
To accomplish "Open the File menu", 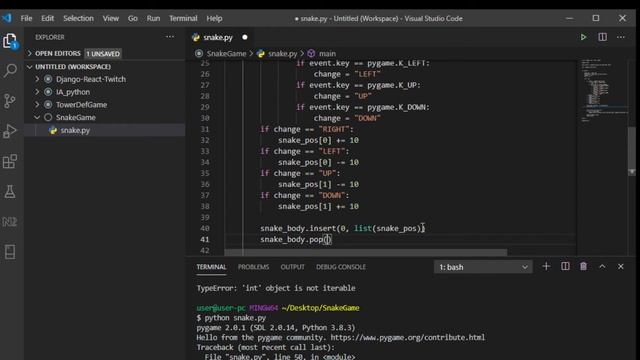I will click(26, 18).
